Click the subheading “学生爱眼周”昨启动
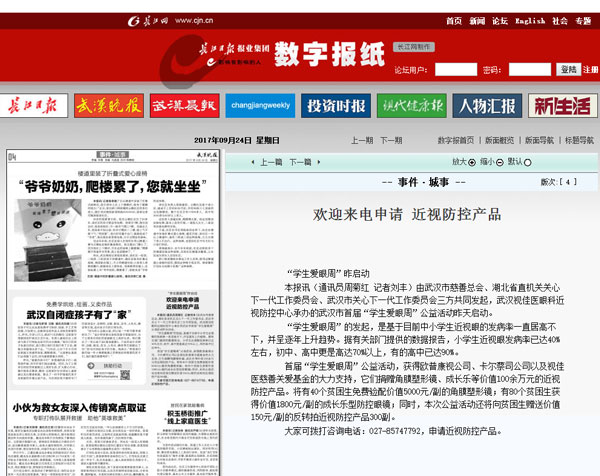The image size is (600, 476). (x=328, y=274)
